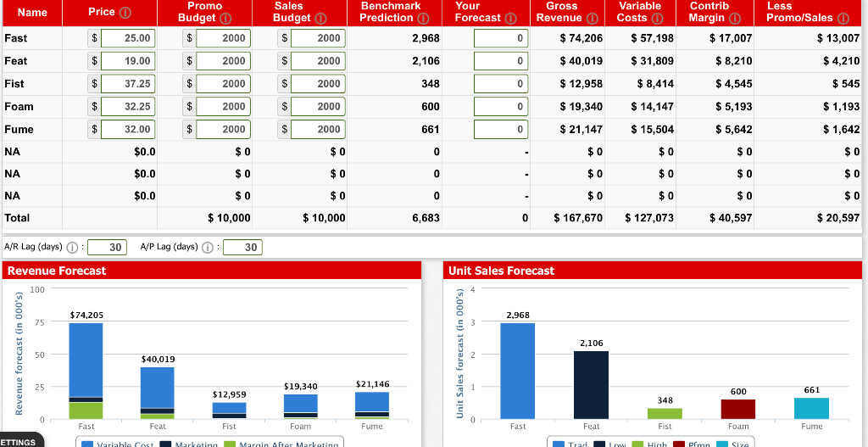
Task: Click the total variable costs $ 127,073
Action: [x=649, y=218]
